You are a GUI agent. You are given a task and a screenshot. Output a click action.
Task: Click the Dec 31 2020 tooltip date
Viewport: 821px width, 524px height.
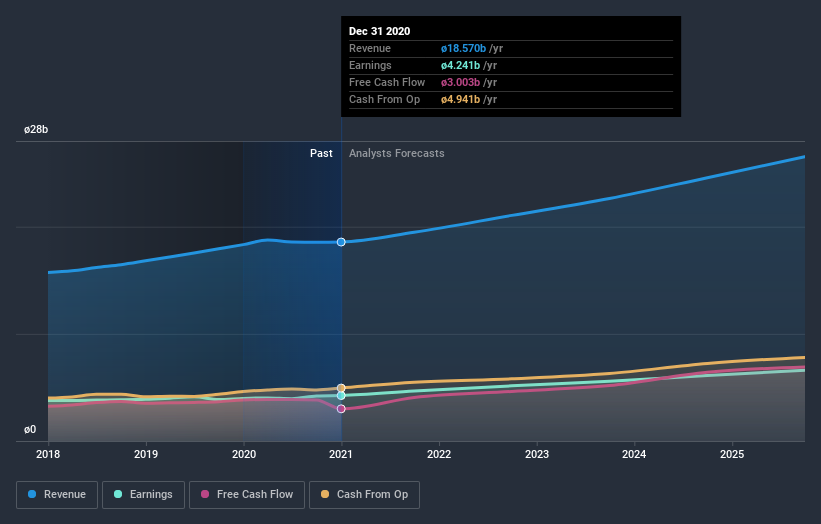[380, 31]
